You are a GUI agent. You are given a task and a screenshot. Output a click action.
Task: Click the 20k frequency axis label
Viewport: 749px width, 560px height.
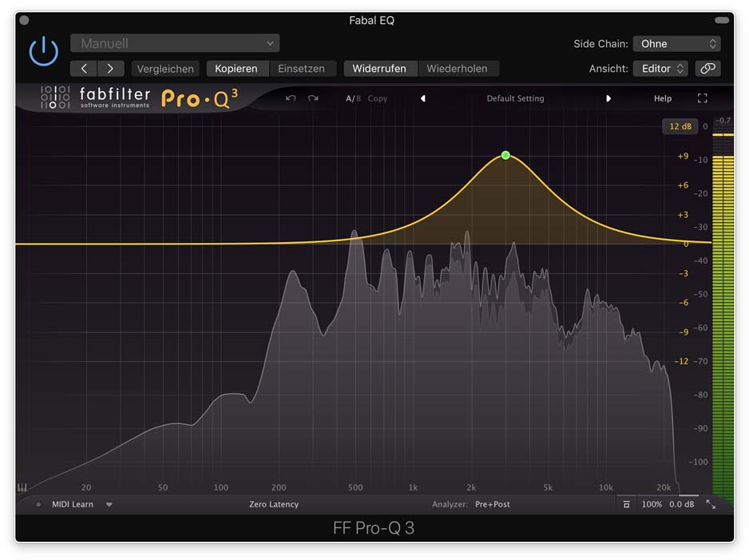pos(664,487)
